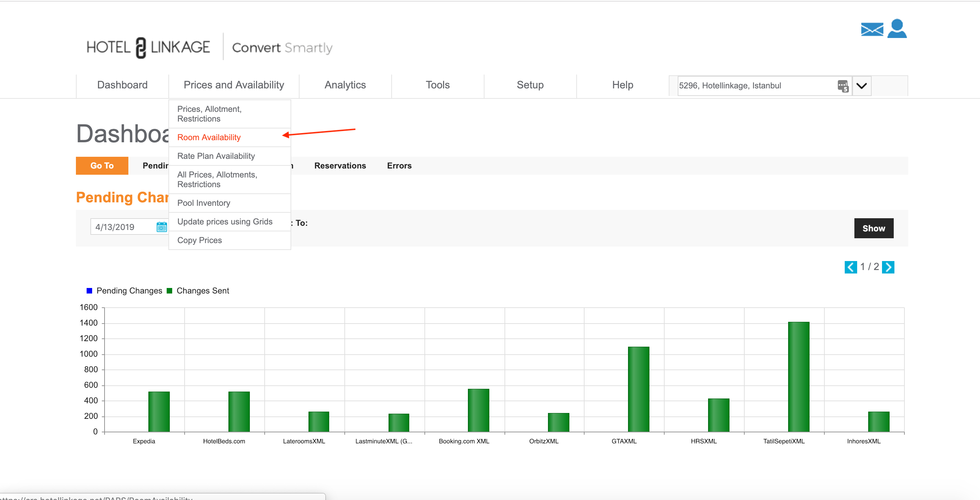This screenshot has width=980, height=500.
Task: Click the orange Go To button
Action: tap(101, 166)
